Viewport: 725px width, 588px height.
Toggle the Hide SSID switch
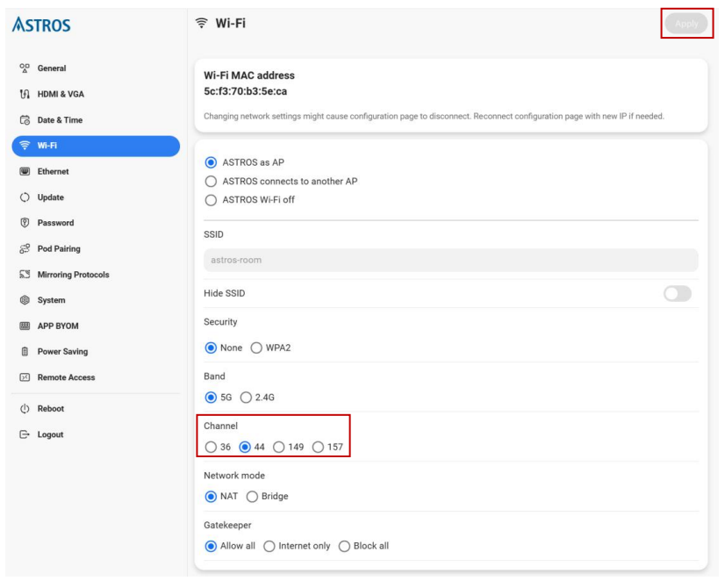click(678, 293)
